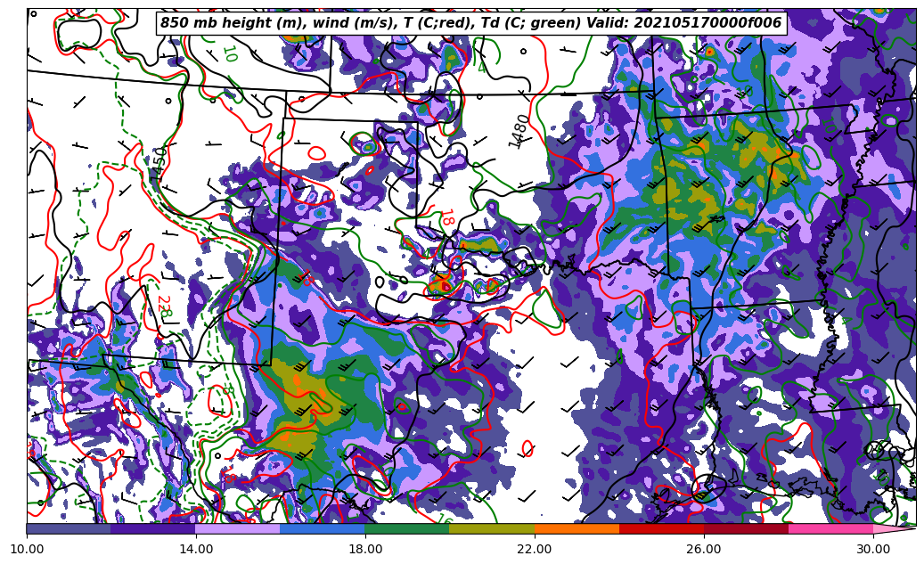The height and width of the screenshot is (564, 924).
Task: Click the 10.00 colorbar tick label
Action: (x=27, y=549)
